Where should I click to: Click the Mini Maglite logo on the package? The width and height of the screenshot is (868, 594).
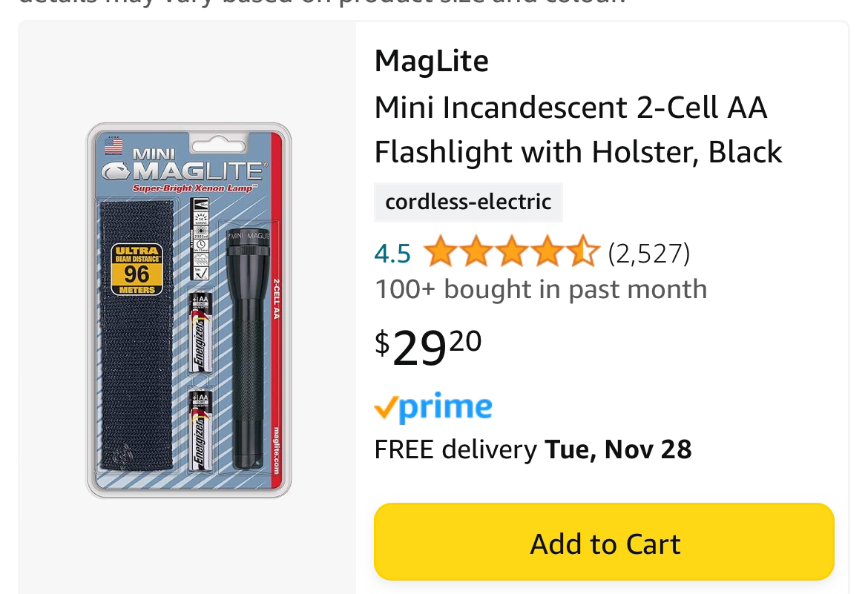tap(184, 167)
